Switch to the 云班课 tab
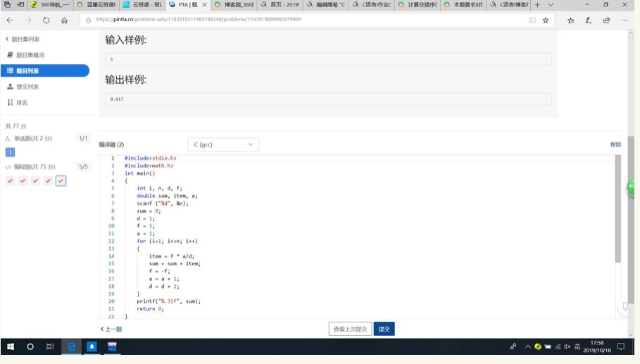640x364 pixels. point(142,4)
